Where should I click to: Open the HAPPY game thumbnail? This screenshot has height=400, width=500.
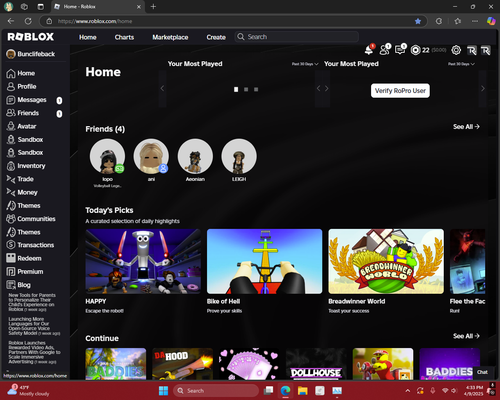[x=143, y=261]
